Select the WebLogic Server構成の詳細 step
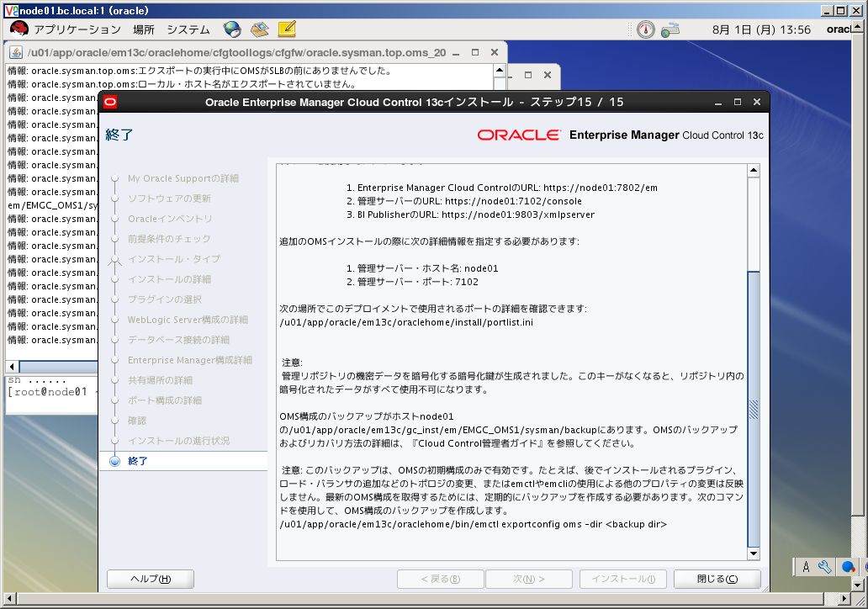The width and height of the screenshot is (868, 609). pos(188,320)
